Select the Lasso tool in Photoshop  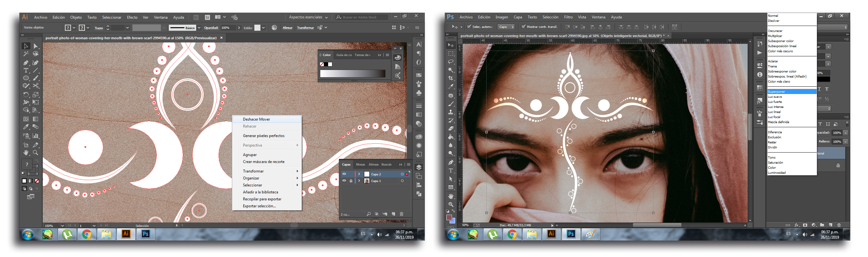click(451, 62)
